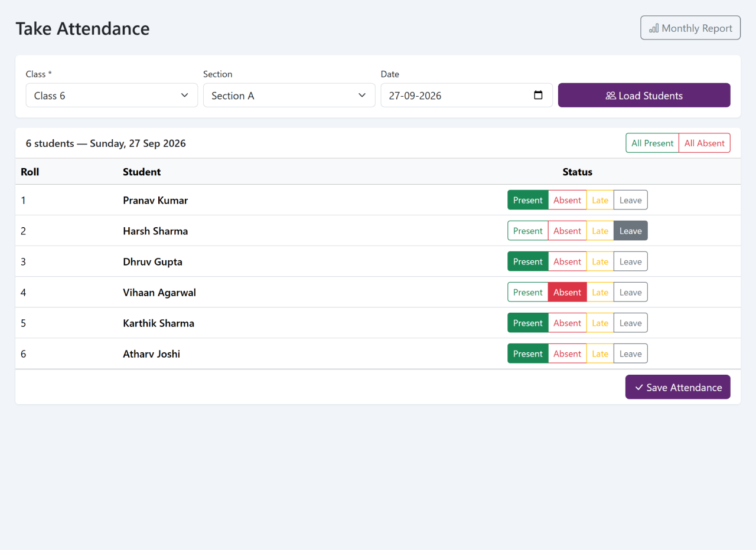Set Atharv Joshi's status to Late
The width and height of the screenshot is (756, 550).
click(600, 353)
